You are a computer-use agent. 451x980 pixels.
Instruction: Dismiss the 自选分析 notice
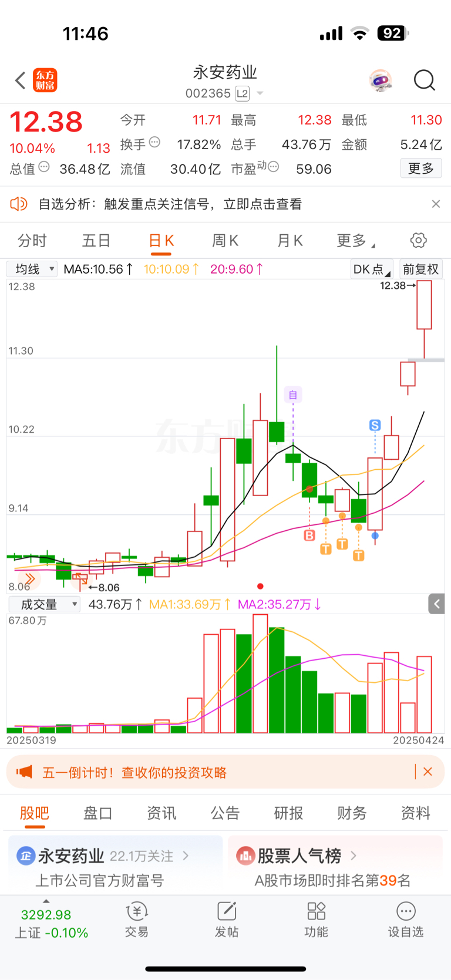click(436, 204)
